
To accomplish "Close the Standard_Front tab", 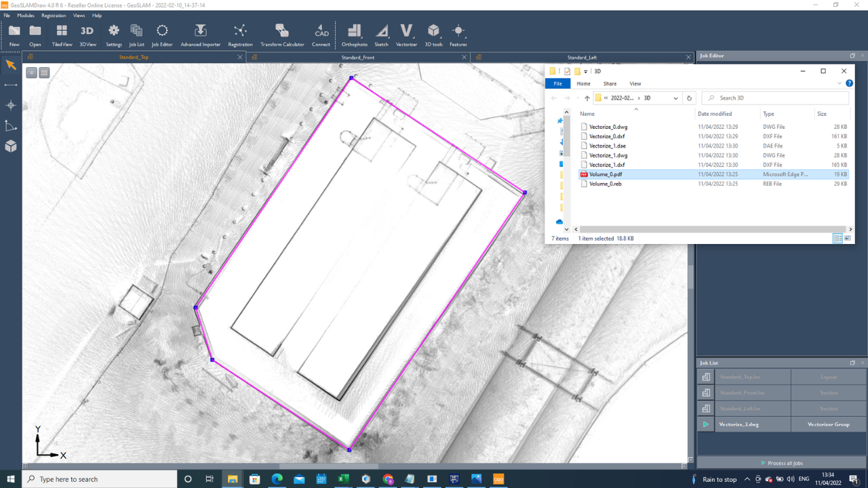I will tap(465, 58).
